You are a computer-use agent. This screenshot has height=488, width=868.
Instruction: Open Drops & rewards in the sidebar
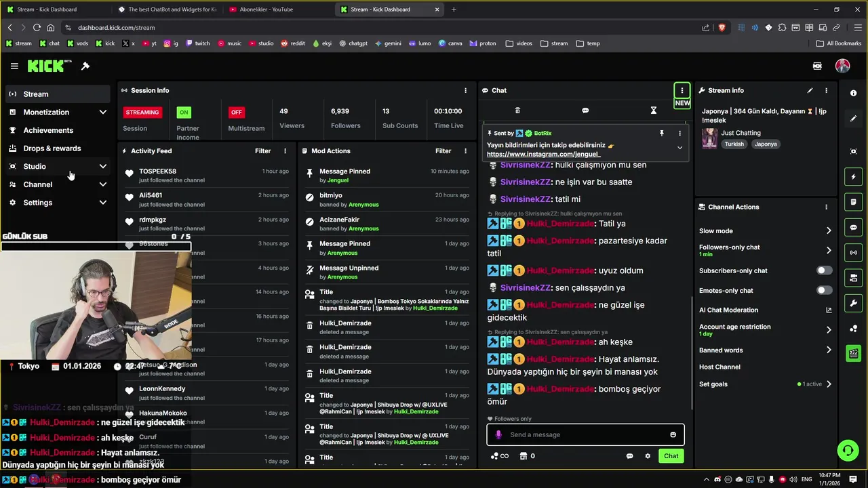click(x=58, y=148)
